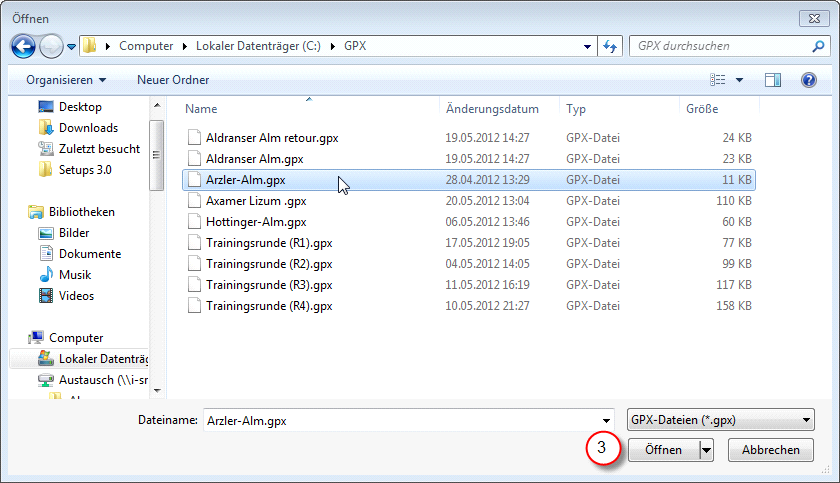
Task: Click the change view icon
Action: [x=717, y=79]
